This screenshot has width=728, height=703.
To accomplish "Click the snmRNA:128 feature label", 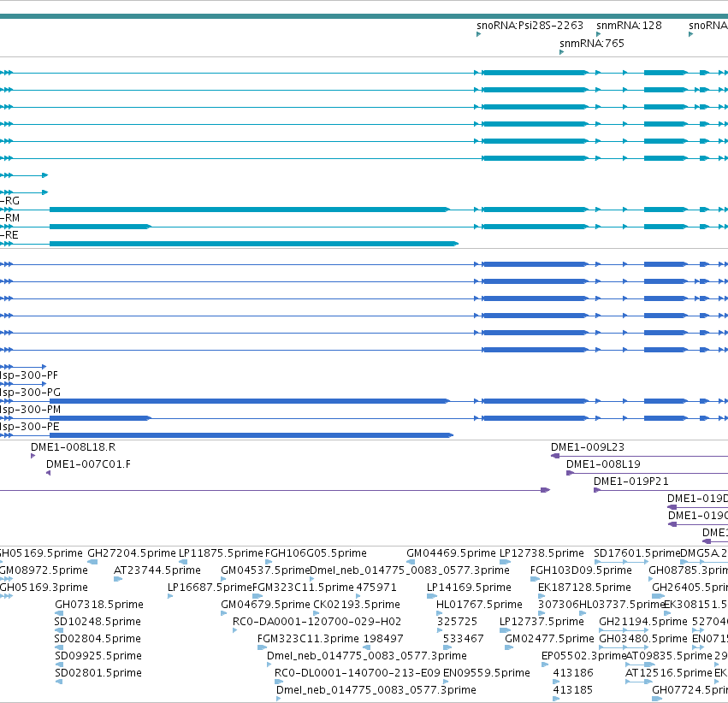I will click(x=629, y=26).
